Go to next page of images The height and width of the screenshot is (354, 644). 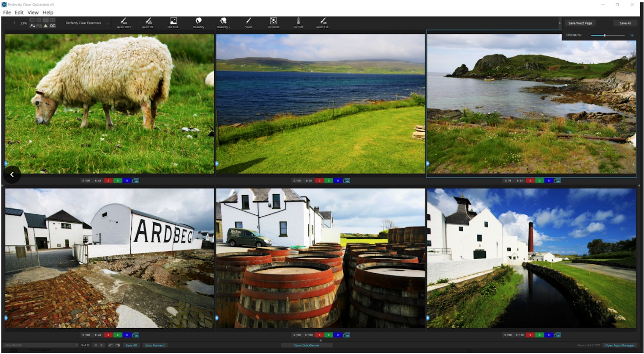pyautogui.click(x=102, y=345)
